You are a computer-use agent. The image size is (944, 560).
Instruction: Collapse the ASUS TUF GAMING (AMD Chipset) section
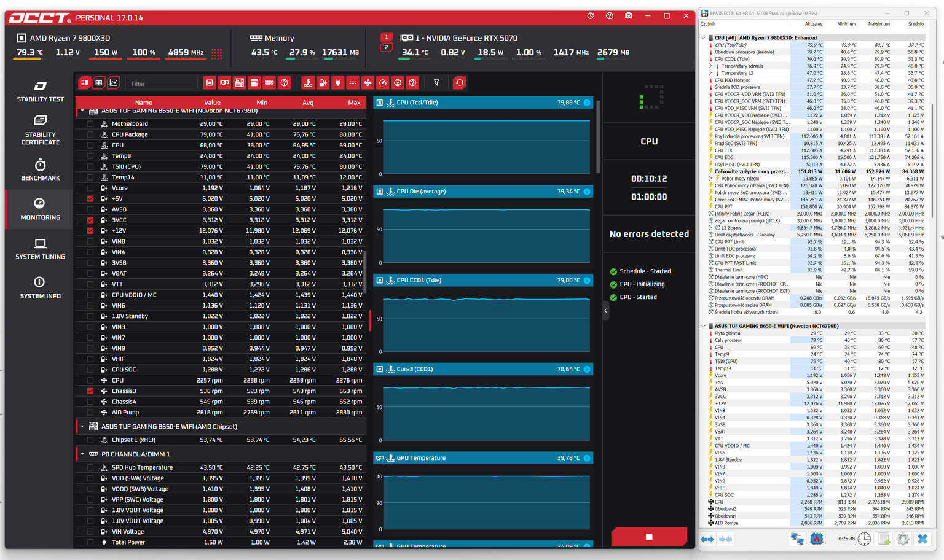pos(82,426)
